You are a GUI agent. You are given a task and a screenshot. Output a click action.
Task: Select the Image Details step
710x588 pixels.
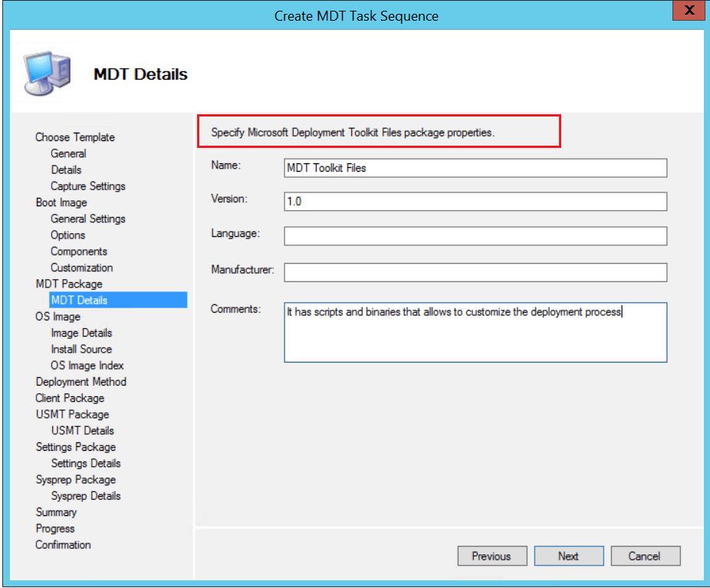[81, 333]
